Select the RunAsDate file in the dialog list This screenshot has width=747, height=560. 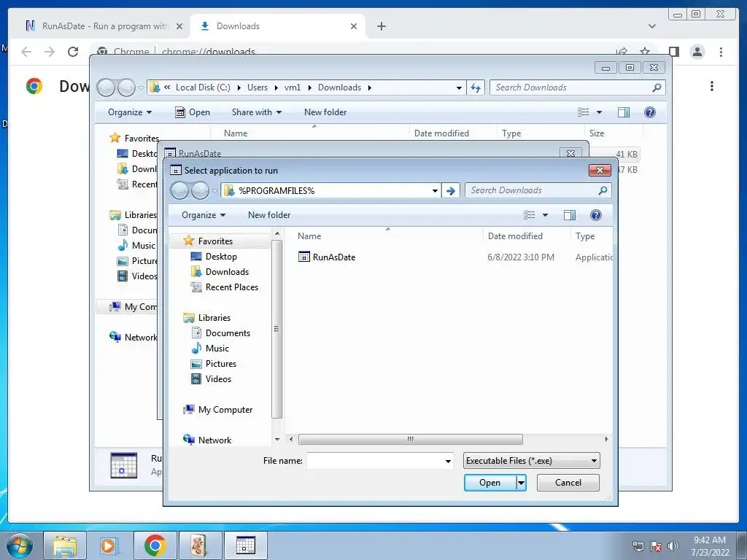327,257
